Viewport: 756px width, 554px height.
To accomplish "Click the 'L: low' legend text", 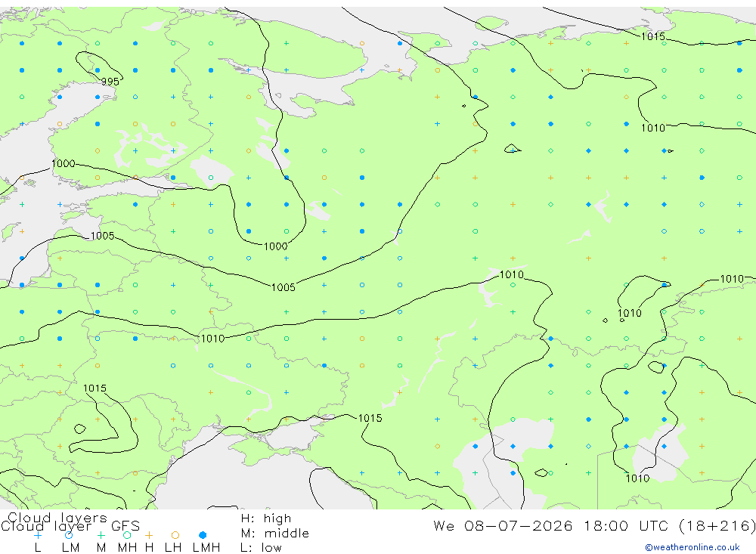I will click(261, 548).
